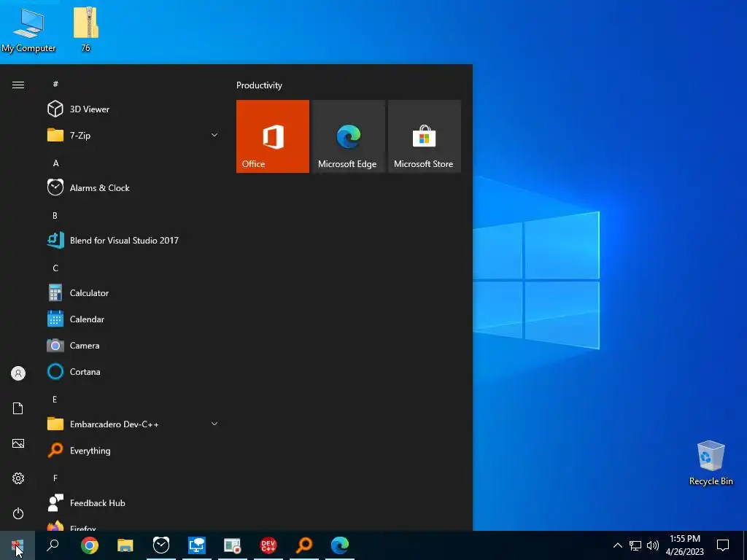Open Settings gear in Start sidebar

18,478
